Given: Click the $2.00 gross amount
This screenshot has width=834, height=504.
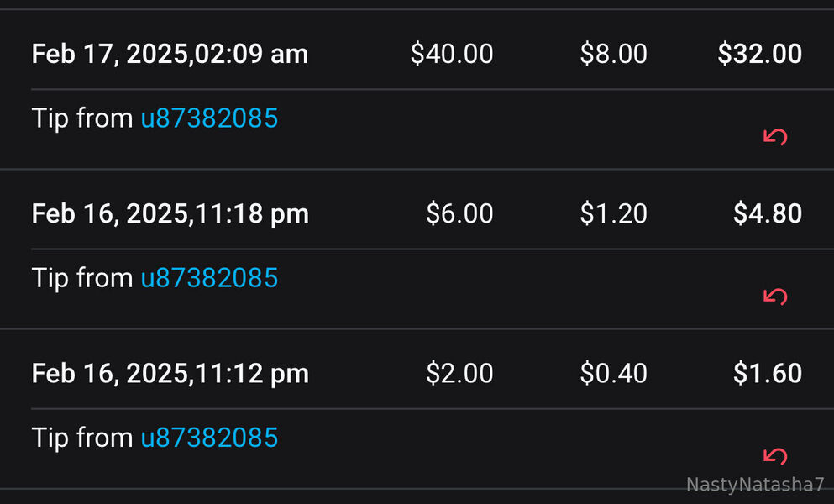Looking at the screenshot, I should 459,374.
